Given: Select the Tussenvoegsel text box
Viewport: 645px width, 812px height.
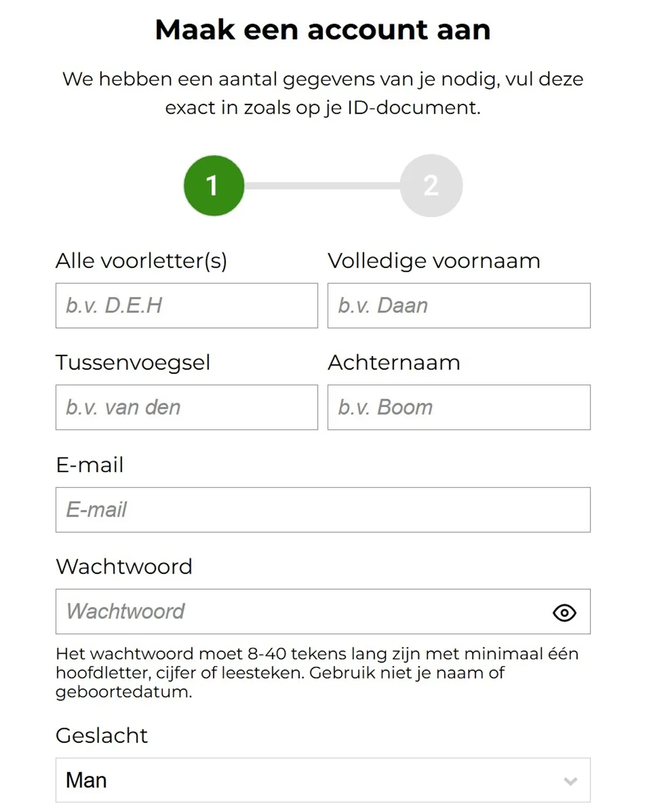Looking at the screenshot, I should tap(186, 407).
